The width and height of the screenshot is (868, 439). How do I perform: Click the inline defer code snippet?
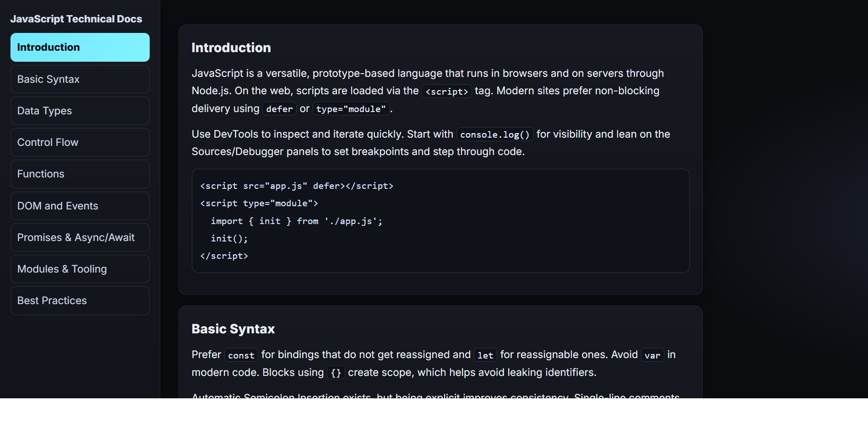click(279, 109)
